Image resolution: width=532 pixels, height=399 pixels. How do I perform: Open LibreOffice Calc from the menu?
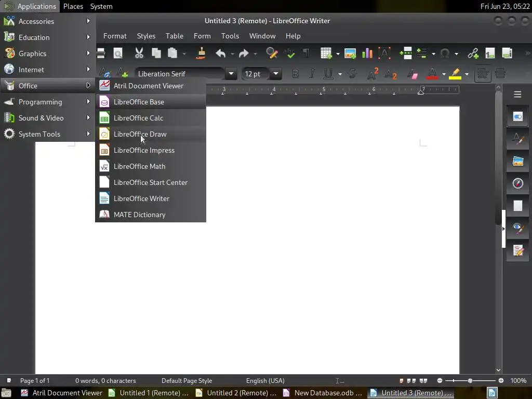151,118
